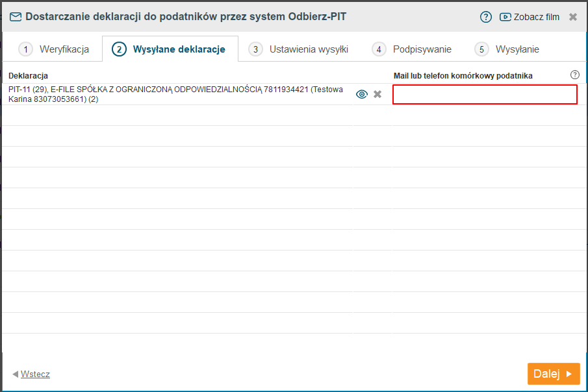Click the left arrow icon beside Wstecz
This screenshot has width=588, height=392.
15,374
